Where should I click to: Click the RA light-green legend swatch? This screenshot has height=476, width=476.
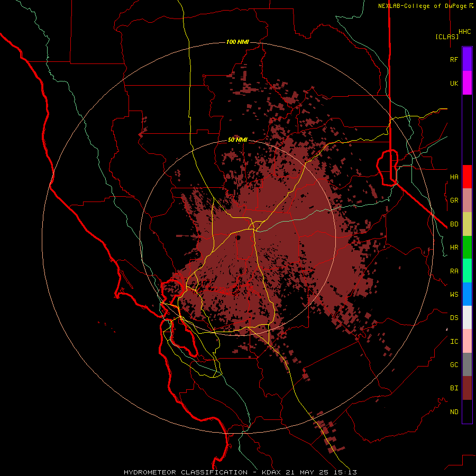[x=467, y=271]
